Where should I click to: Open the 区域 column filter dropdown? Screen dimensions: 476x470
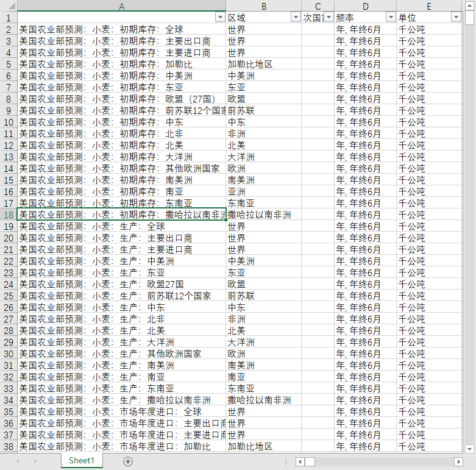coord(296,17)
